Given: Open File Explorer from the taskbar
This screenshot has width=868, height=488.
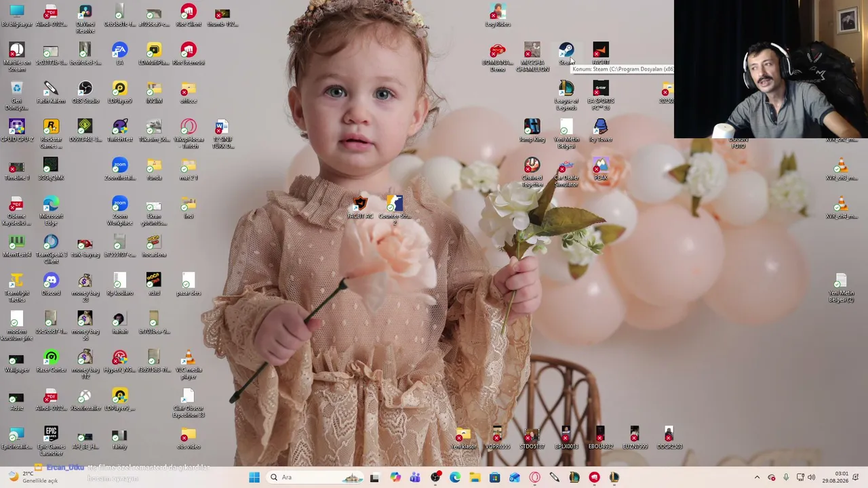Looking at the screenshot, I should (x=475, y=477).
